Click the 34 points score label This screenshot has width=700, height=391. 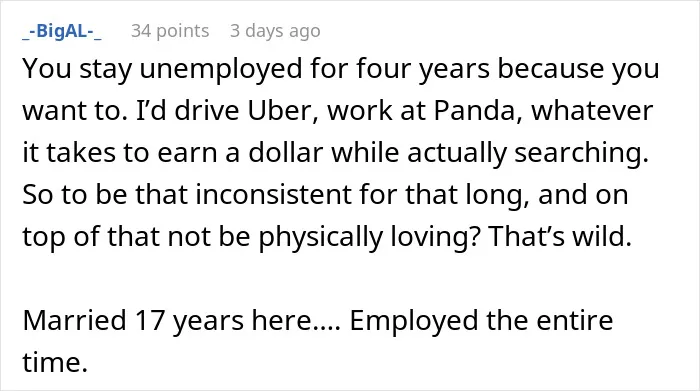170,31
